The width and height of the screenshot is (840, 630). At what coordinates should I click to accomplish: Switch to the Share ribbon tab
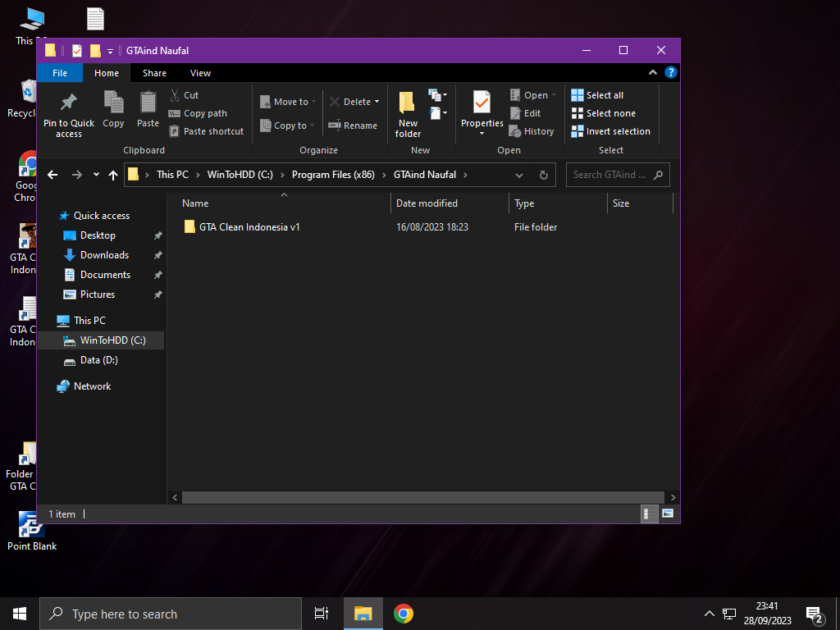154,73
